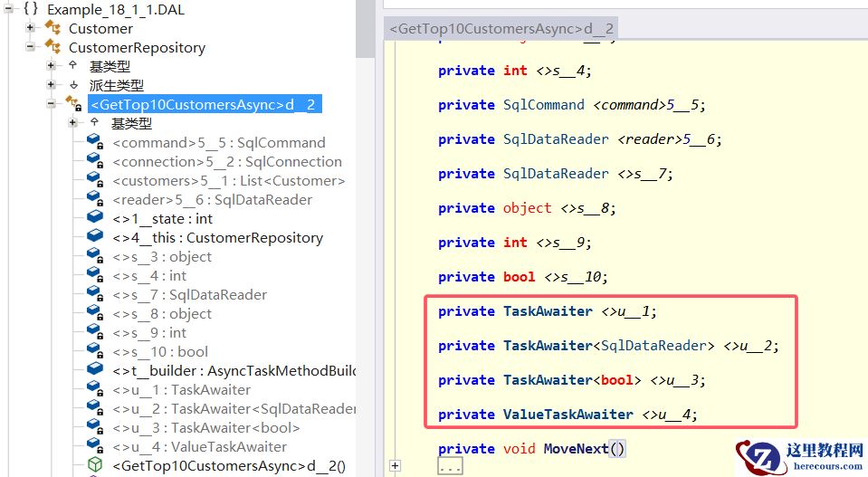Screen dimensions: 868x477
Task: Select the Example_18_1_1.DAL namespace
Action: (x=116, y=9)
